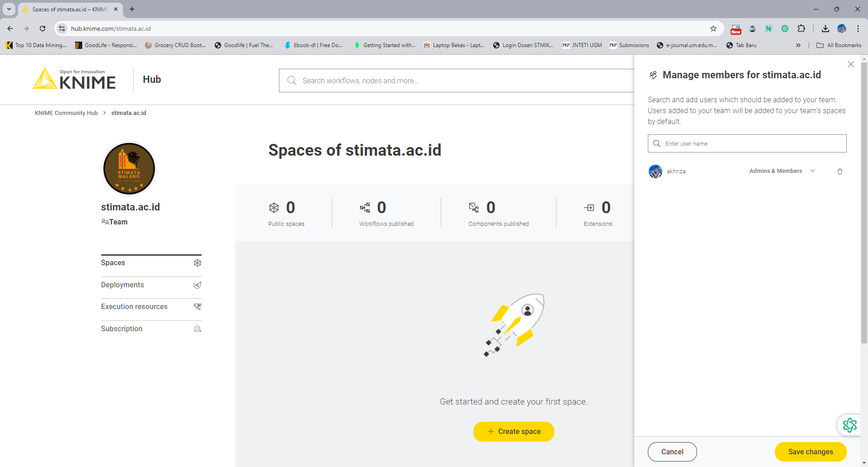The width and height of the screenshot is (868, 467).
Task: Click the Spaces cube icon in sidebar
Action: [198, 263]
